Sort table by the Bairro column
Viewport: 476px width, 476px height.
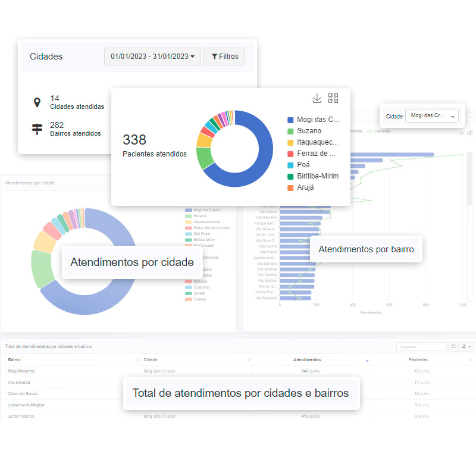[70, 360]
